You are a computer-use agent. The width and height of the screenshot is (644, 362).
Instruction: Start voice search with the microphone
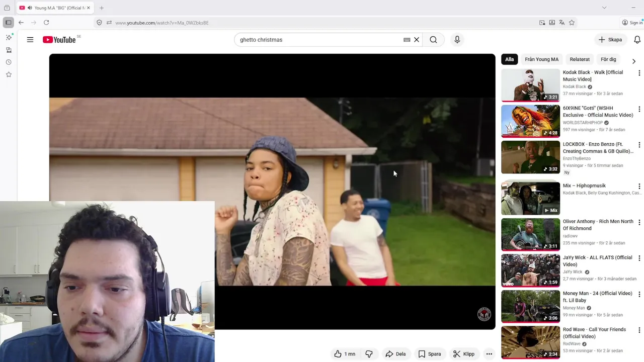(457, 40)
